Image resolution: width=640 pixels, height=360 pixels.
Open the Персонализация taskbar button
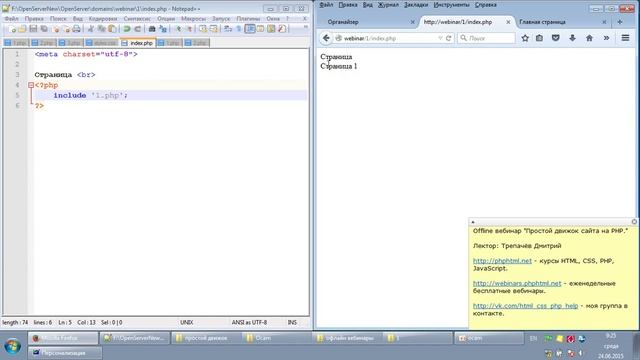point(64,352)
